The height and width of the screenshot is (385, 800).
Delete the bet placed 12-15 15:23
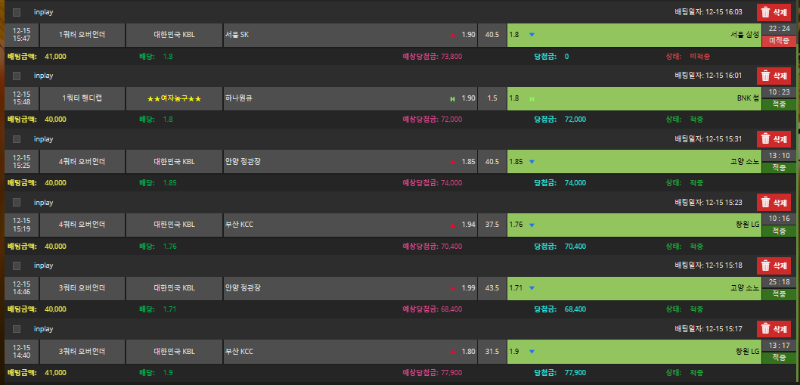pos(773,202)
